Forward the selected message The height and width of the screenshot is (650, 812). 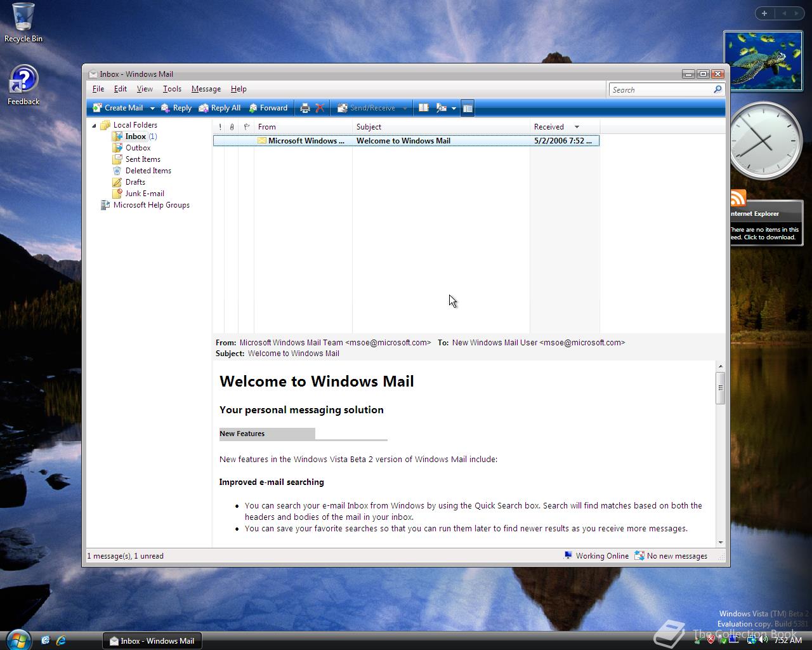pyautogui.click(x=268, y=108)
